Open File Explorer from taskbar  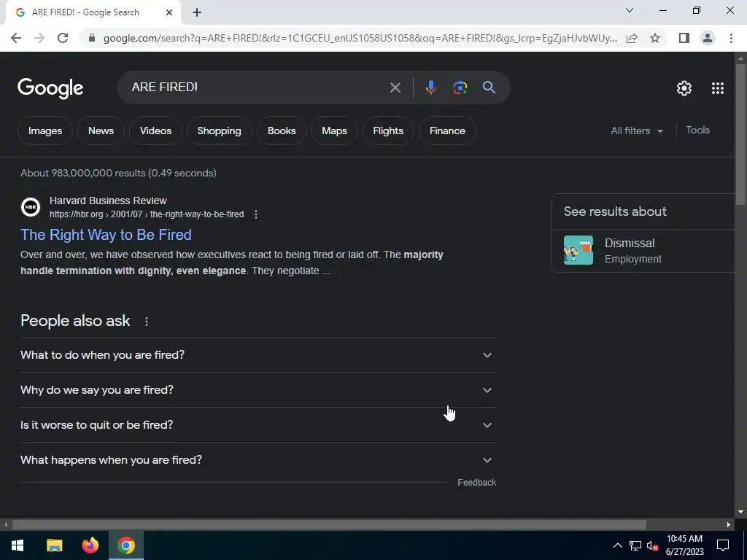click(x=54, y=545)
